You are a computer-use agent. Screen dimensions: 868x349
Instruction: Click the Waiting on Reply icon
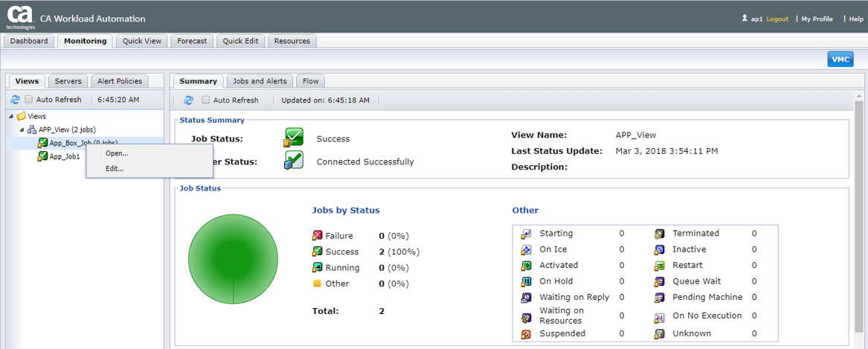coord(527,298)
